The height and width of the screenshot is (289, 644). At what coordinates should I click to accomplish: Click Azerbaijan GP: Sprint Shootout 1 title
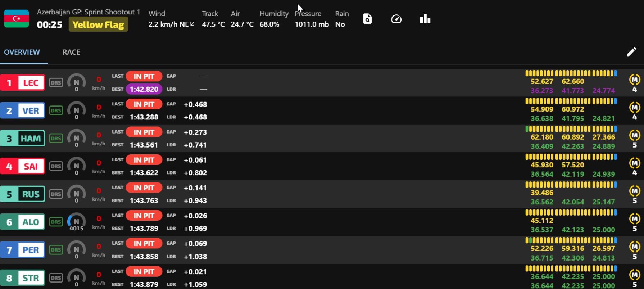tap(89, 12)
